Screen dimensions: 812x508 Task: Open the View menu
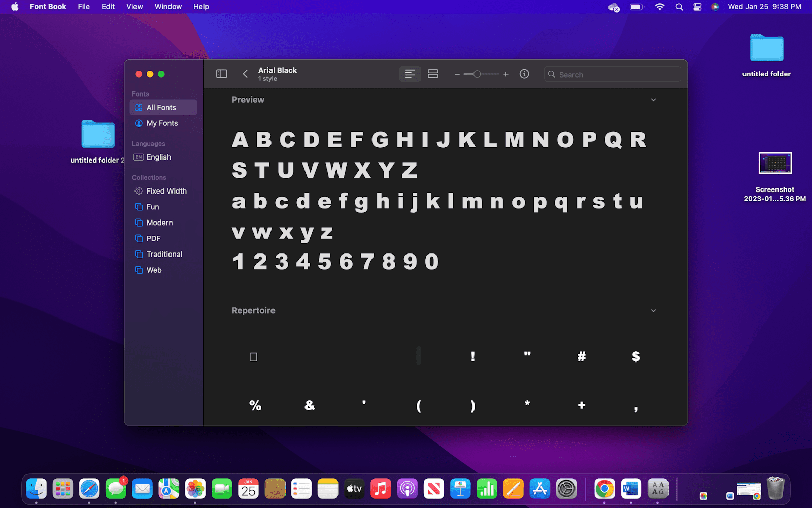[x=134, y=7]
